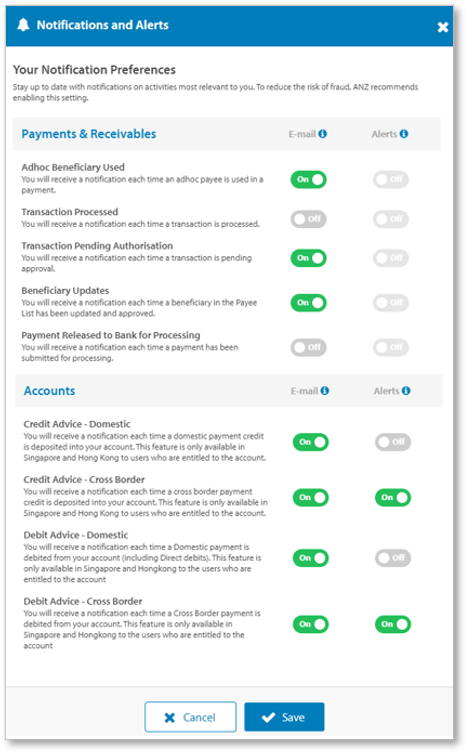Select the Accounts section heading
467x753 pixels.
[49, 391]
